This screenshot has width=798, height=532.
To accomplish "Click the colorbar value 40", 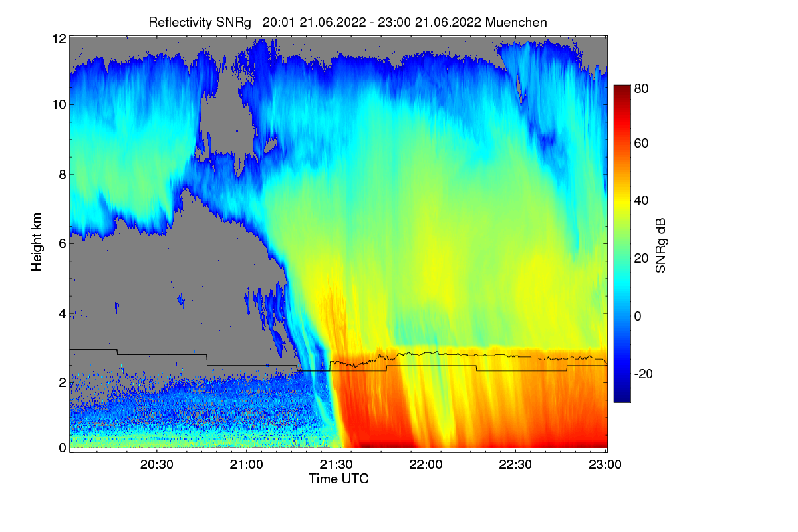I will 642,200.
